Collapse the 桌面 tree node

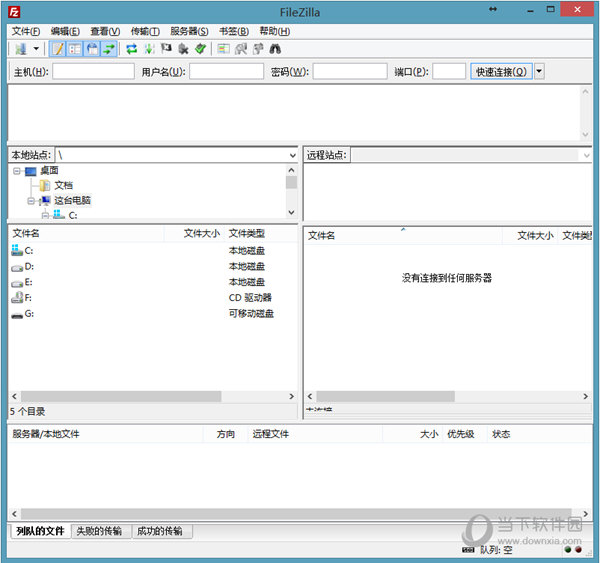click(16, 171)
